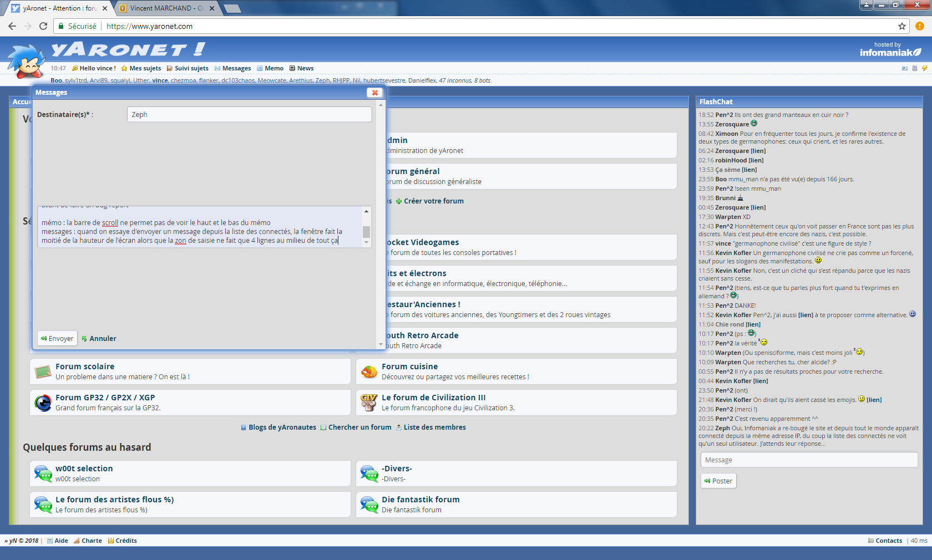Viewport: 932px width, 560px height.
Task: Click the Destinataire(s) field containing Zeph
Action: 249,114
